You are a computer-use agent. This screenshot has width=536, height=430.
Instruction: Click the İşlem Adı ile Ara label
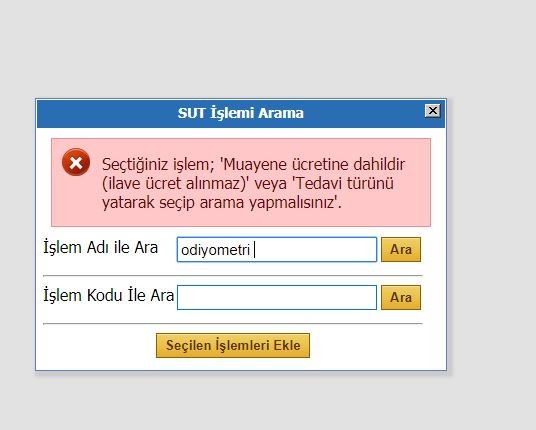pyautogui.click(x=100, y=247)
